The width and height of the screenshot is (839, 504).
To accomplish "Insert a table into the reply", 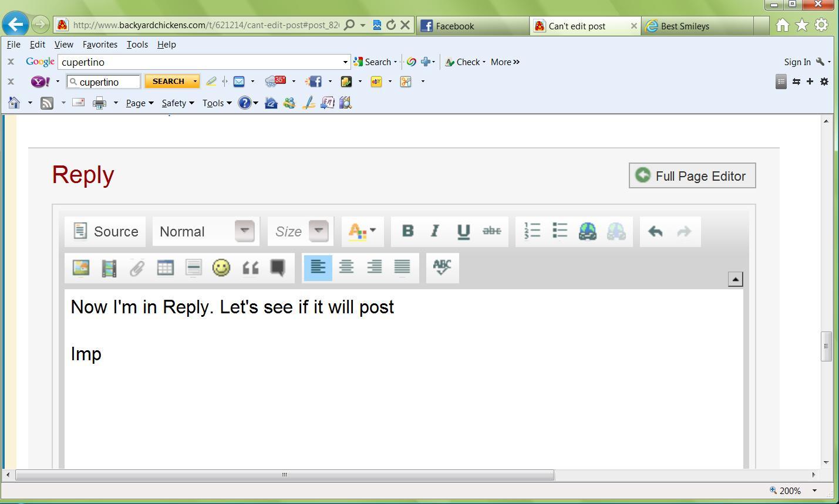I will (x=165, y=268).
